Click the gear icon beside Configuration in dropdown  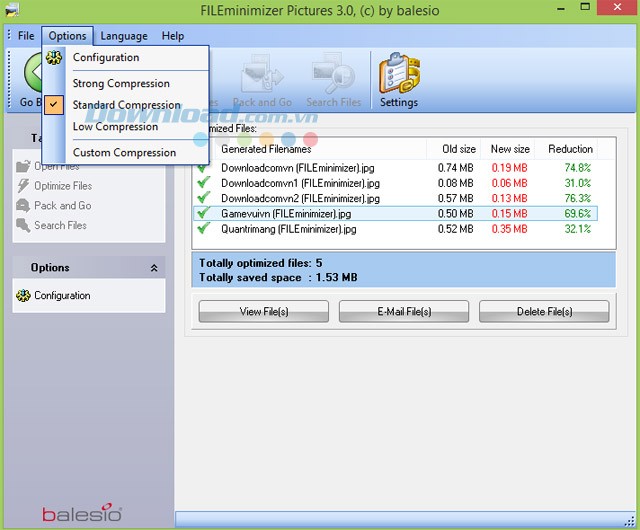point(53,58)
